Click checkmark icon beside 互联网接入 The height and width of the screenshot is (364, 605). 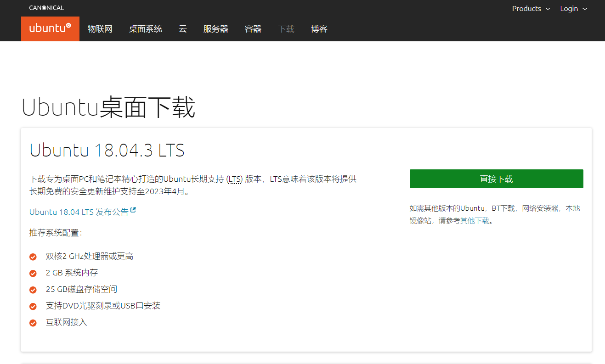pos(33,323)
